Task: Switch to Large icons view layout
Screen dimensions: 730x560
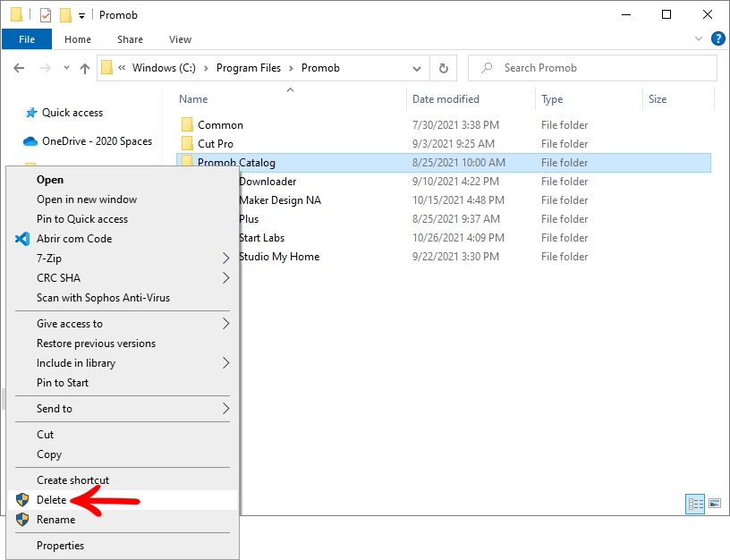Action: [715, 504]
